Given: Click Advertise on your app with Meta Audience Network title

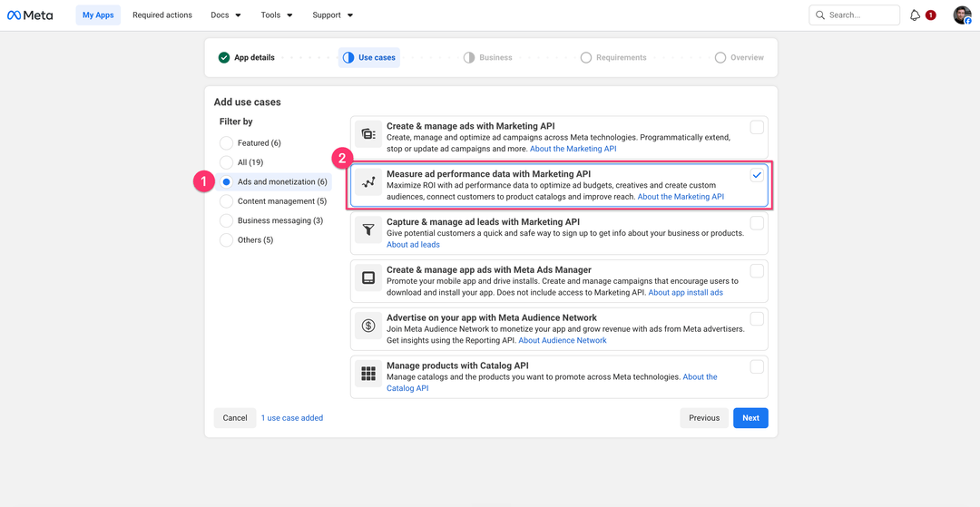Looking at the screenshot, I should [492, 317].
